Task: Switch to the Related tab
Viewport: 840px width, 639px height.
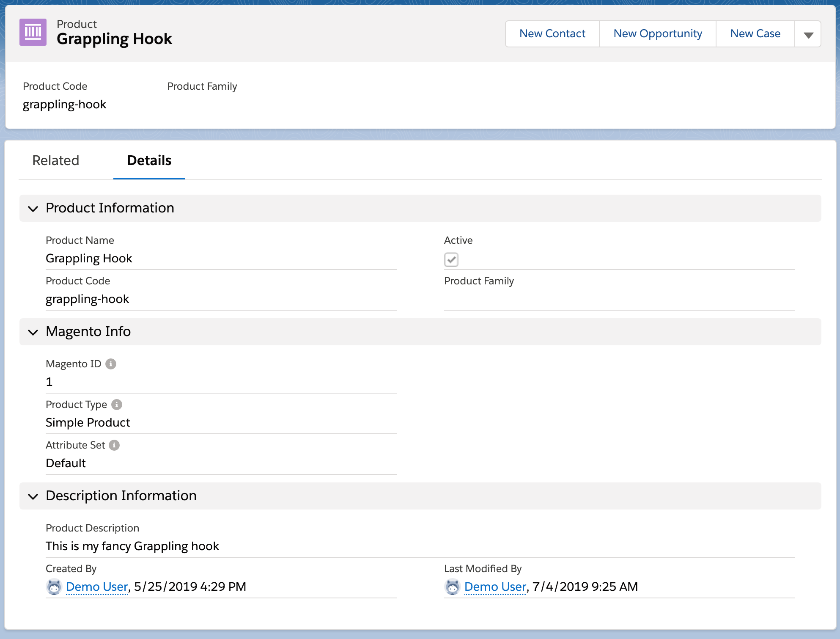Action: click(56, 161)
